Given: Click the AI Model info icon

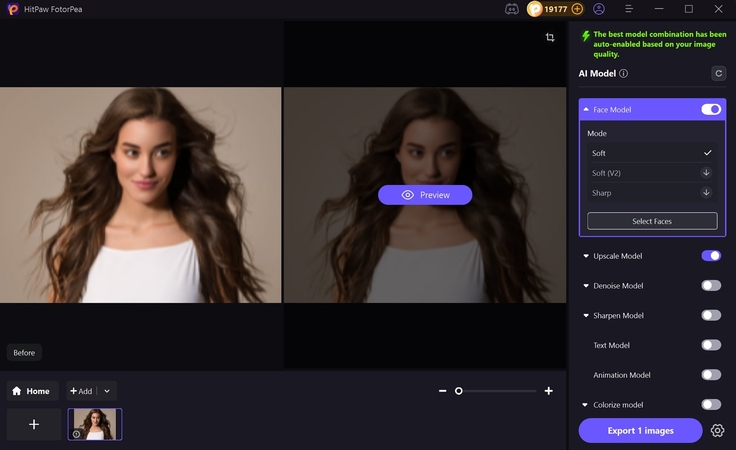Looking at the screenshot, I should click(624, 73).
